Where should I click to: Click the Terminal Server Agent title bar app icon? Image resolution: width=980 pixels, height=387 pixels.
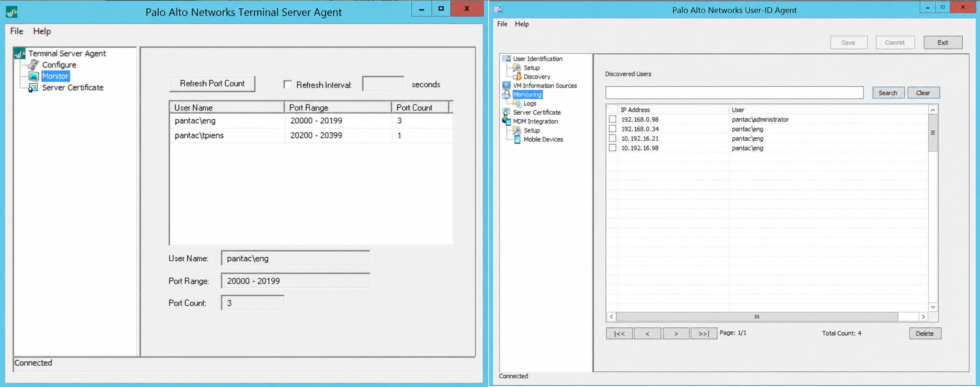point(12,12)
